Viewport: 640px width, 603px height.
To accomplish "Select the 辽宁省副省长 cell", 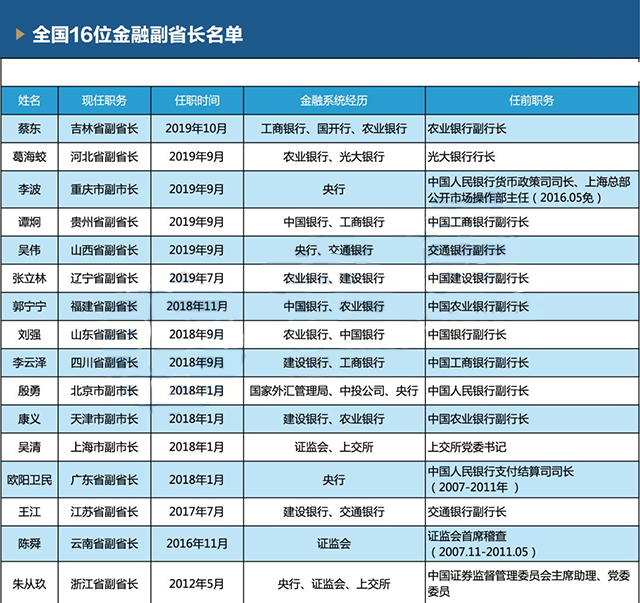I will pyautogui.click(x=104, y=278).
